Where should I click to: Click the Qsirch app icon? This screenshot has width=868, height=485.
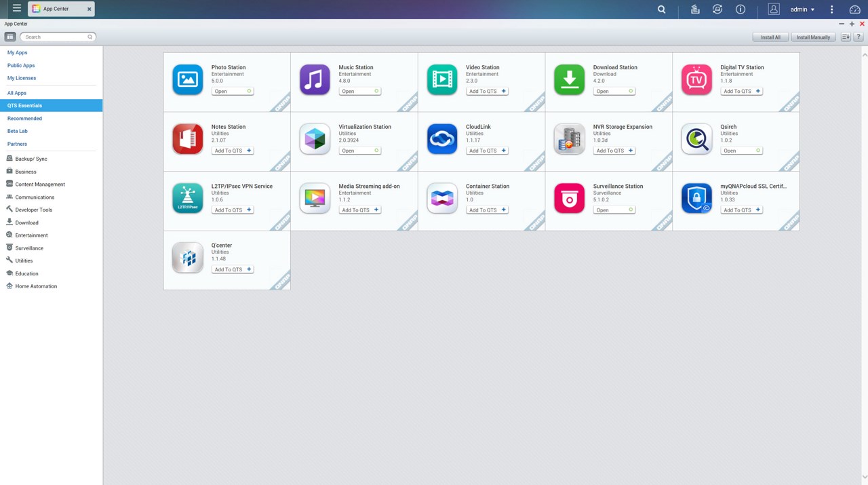point(696,139)
